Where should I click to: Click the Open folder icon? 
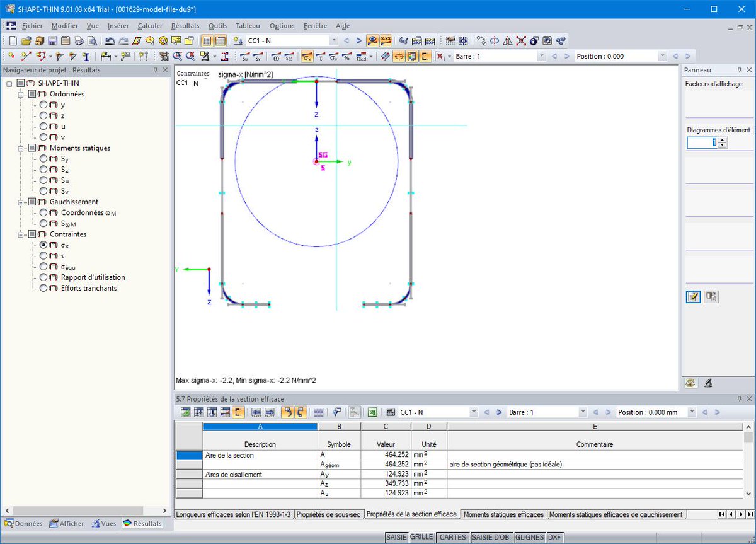26,40
